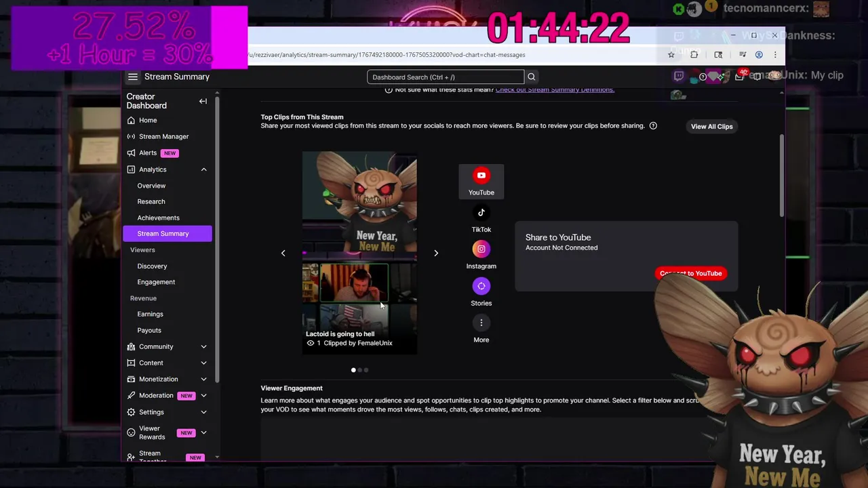Expand the Settings section chevron

click(x=203, y=412)
